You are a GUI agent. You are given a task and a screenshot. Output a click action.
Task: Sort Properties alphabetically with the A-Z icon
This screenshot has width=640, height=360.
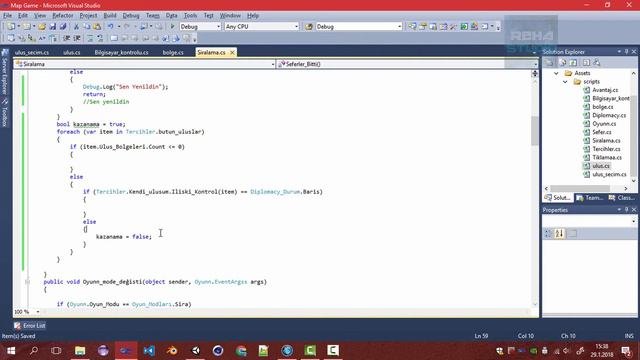point(559,233)
